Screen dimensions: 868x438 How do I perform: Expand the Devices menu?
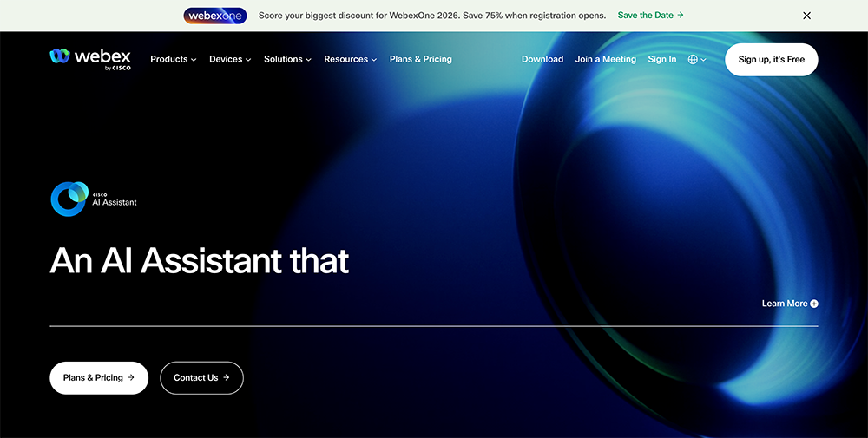pyautogui.click(x=230, y=59)
